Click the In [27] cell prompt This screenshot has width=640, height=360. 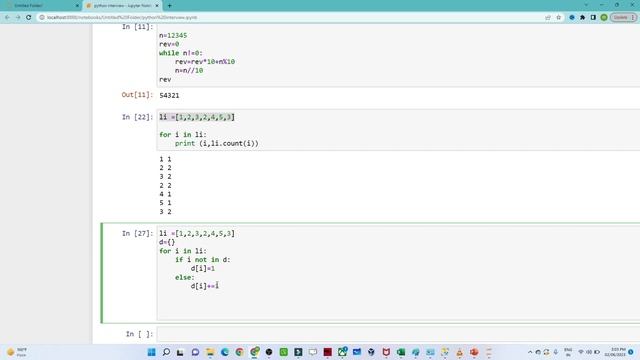pos(137,233)
